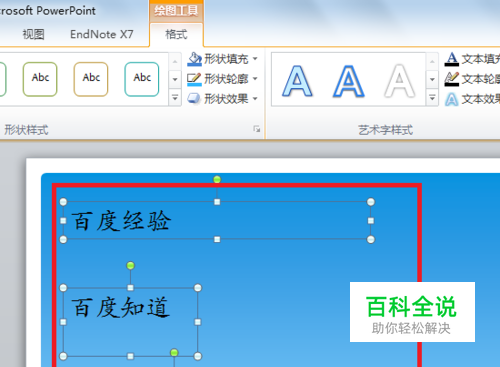Open the 形状样式 dialog launcher
500x367 pixels.
256,129
